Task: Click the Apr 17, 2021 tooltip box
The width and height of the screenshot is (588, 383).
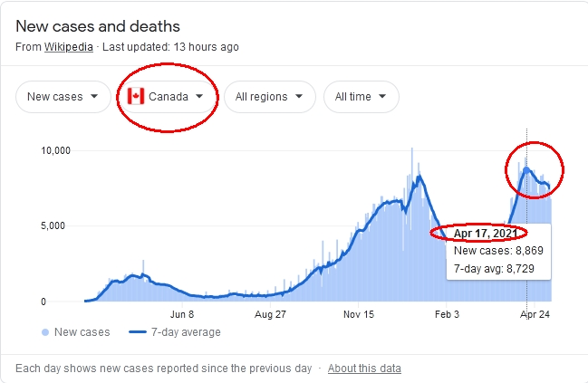Action: click(498, 252)
